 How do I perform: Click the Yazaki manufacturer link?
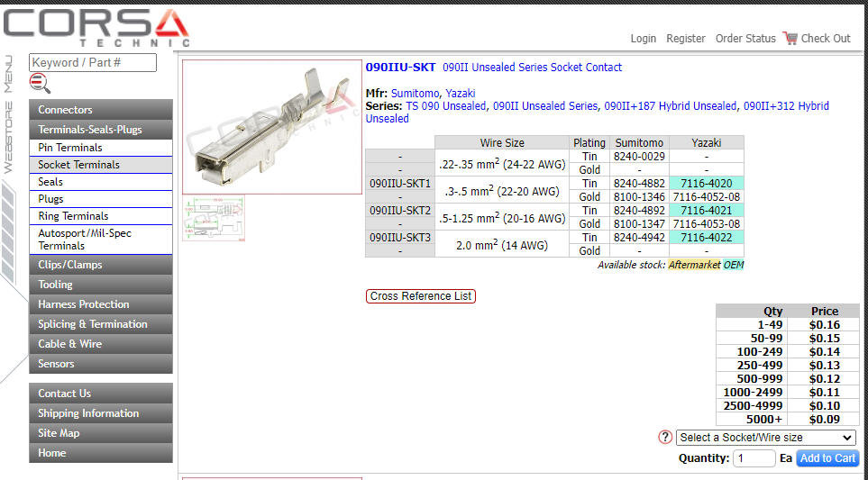461,94
